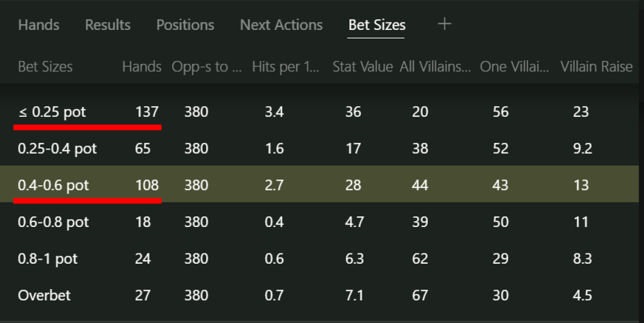Select the 0.6-0.8 pot row
Screen dimensions: 644x323
pyautogui.click(x=319, y=221)
